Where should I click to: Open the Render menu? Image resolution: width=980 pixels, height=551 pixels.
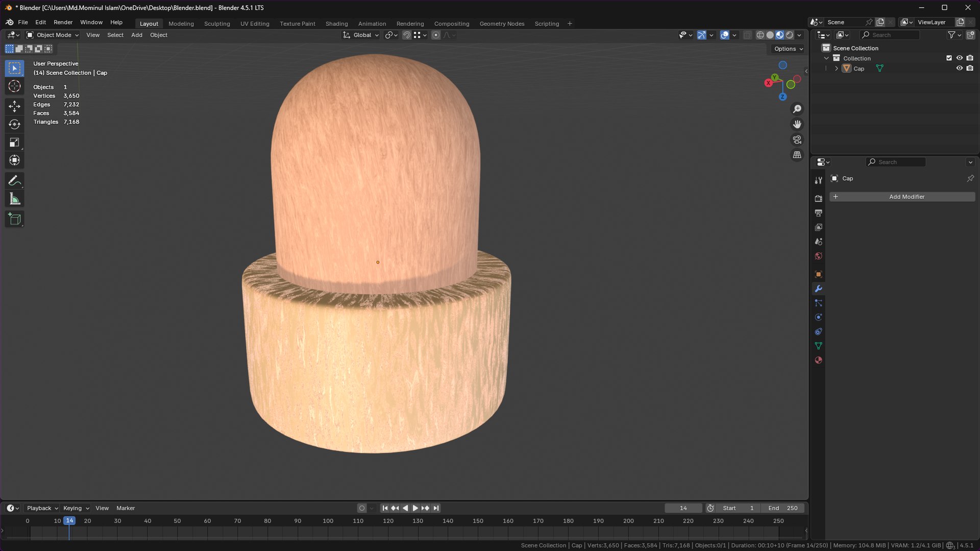[63, 22]
